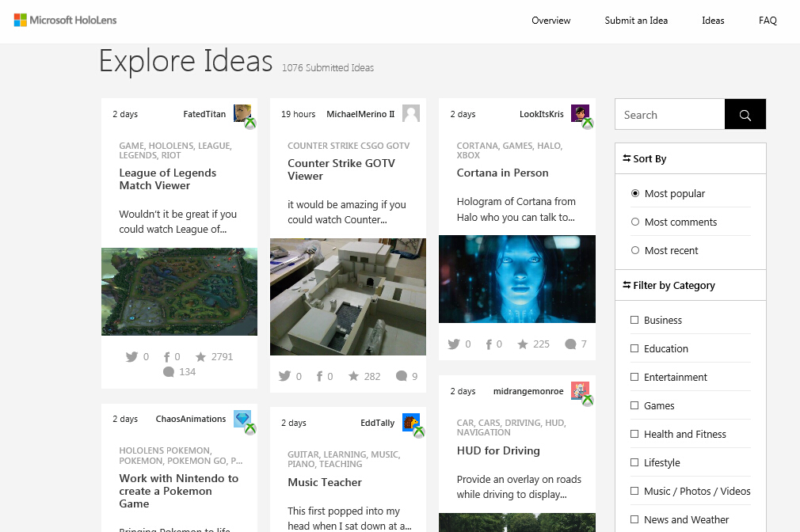Click the 'CAR, CARS, DRIVING, HUD, NAVIGATION' tags

click(x=511, y=427)
